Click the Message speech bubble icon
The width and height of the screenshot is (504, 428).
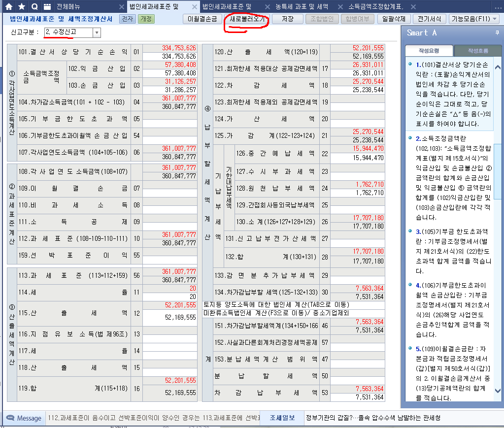tap(10, 418)
